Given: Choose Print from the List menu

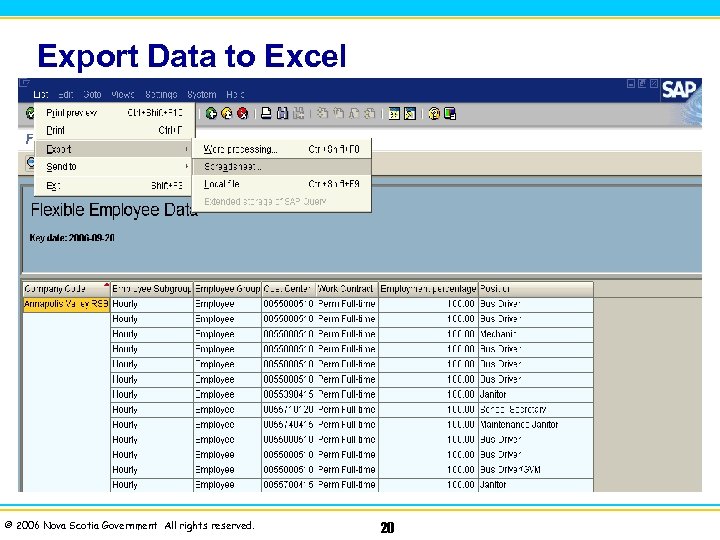Looking at the screenshot, I should pos(114,130).
